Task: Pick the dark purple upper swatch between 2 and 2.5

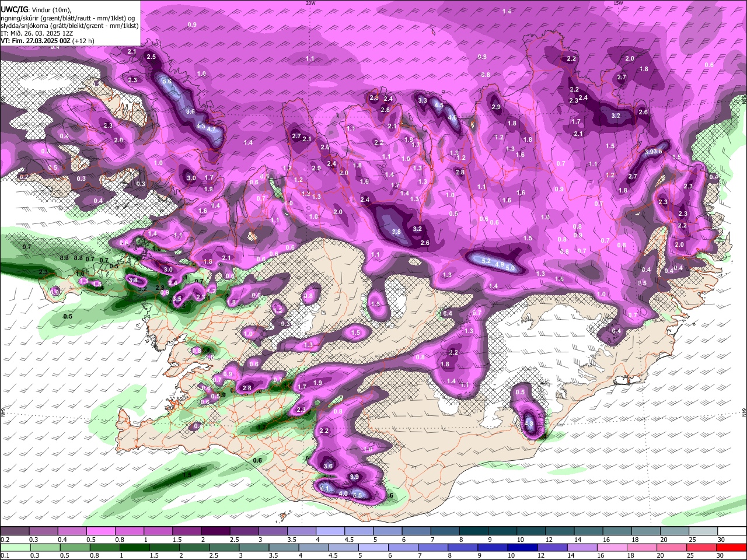Action: (215, 531)
